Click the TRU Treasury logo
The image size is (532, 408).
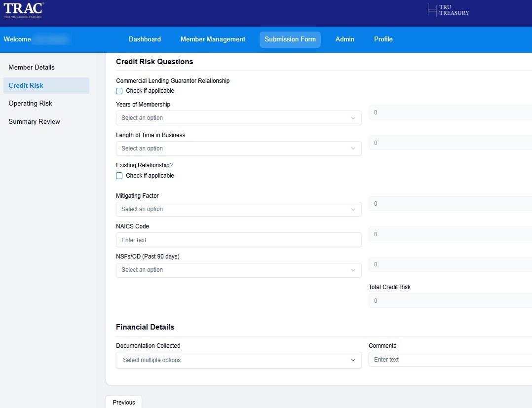click(448, 10)
